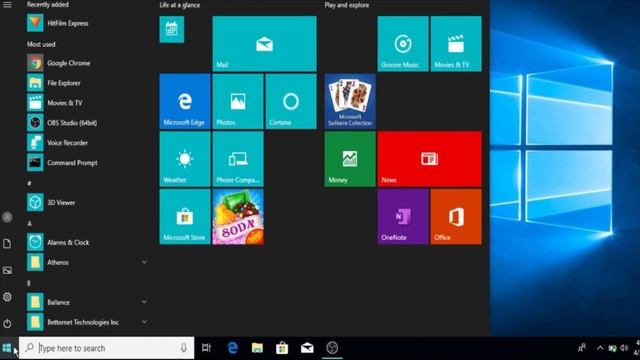Click the 'Play and explore' group header
The image size is (640, 360).
coord(347,5)
